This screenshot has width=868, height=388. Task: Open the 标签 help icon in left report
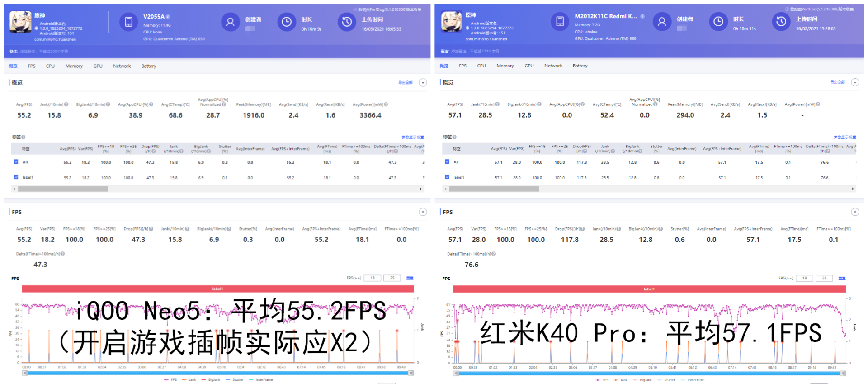click(24, 137)
